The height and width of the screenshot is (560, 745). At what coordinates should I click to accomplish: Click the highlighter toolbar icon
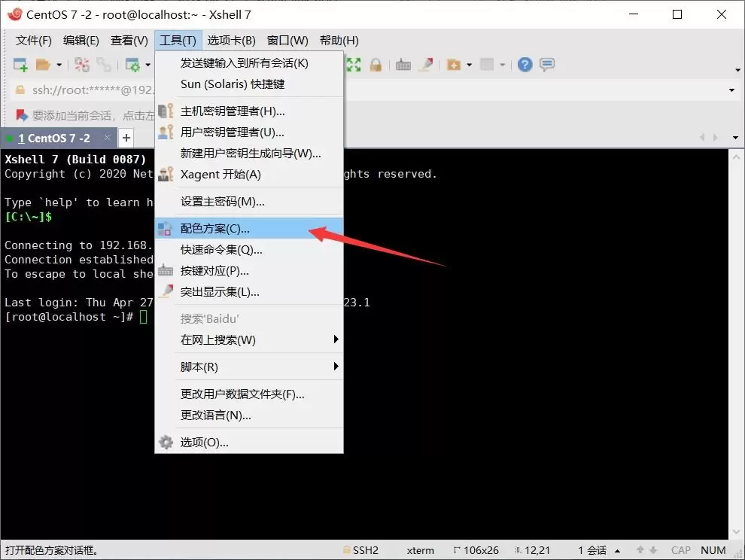pos(426,65)
